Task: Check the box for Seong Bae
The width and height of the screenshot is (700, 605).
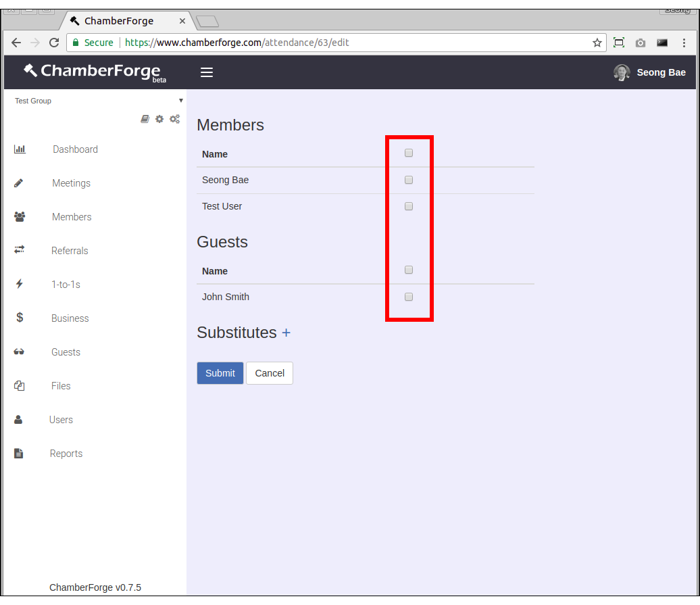Action: click(x=409, y=180)
